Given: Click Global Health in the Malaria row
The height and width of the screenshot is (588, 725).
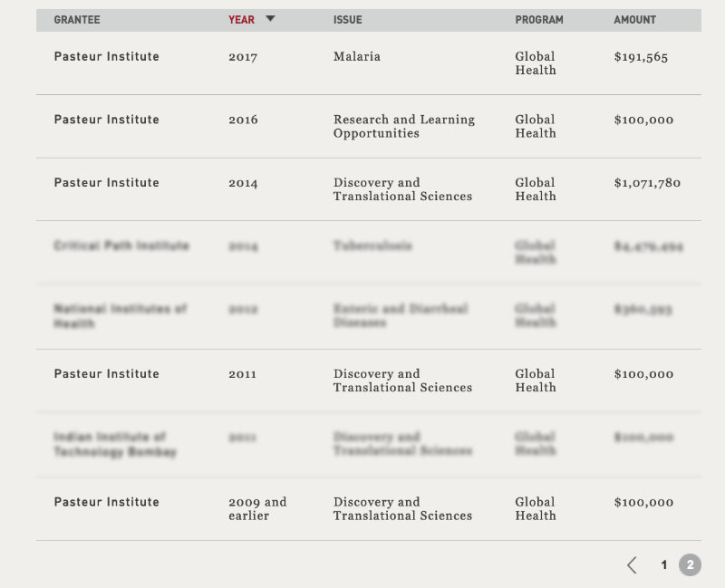Looking at the screenshot, I should [536, 63].
